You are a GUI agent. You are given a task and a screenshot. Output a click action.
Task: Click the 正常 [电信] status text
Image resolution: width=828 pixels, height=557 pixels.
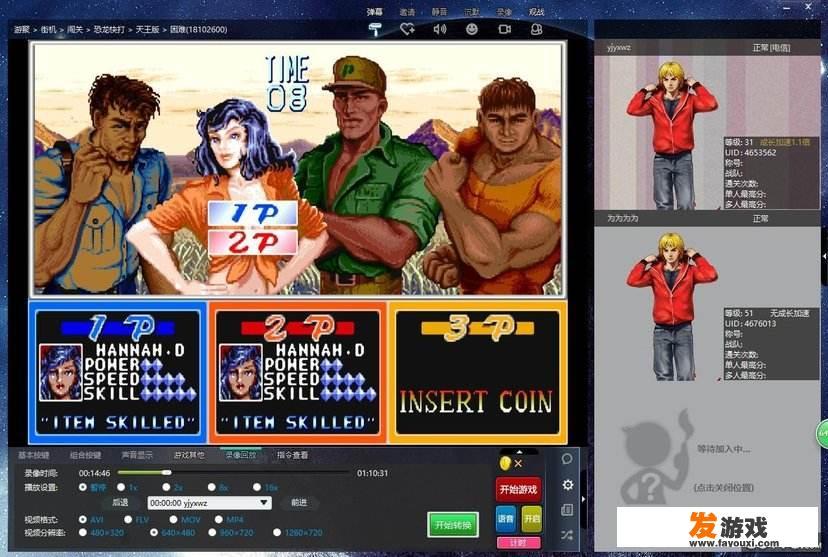771,48
